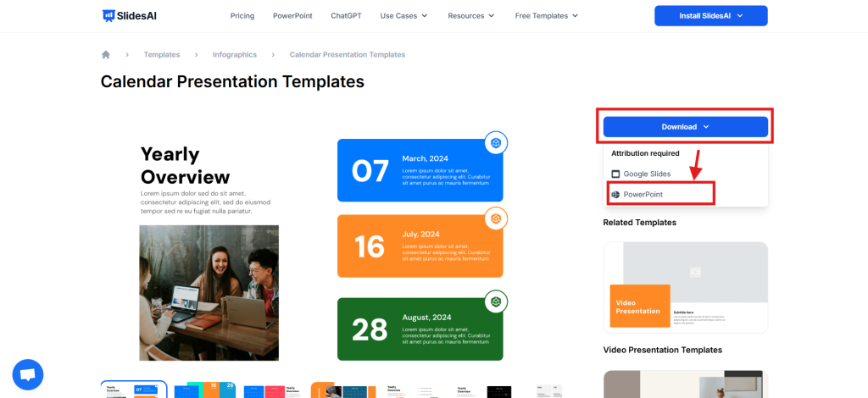This screenshot has width=868, height=398.
Task: Open the Pricing page
Action: tap(242, 16)
